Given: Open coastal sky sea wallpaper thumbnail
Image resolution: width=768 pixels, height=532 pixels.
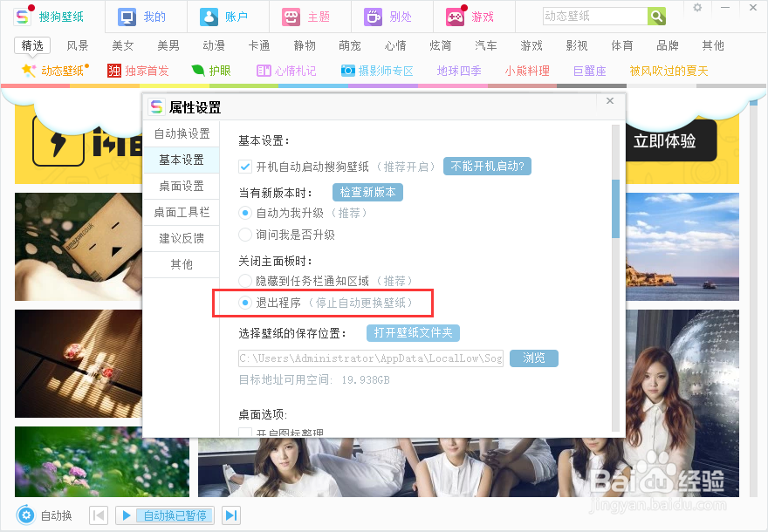Looking at the screenshot, I should click(682, 247).
